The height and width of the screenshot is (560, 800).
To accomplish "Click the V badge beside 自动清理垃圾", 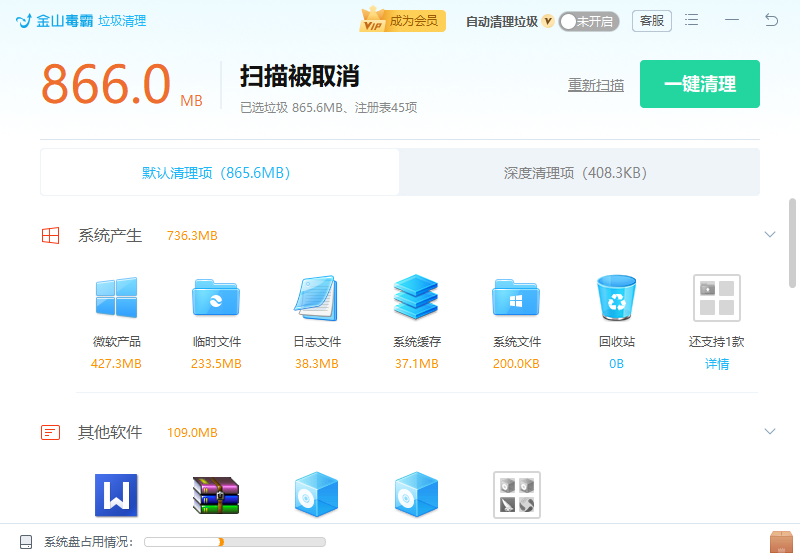I will (x=548, y=21).
